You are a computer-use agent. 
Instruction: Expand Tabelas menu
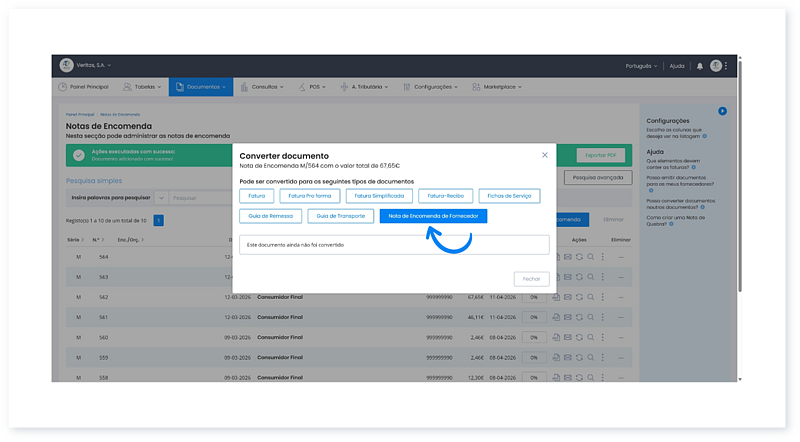pos(142,87)
